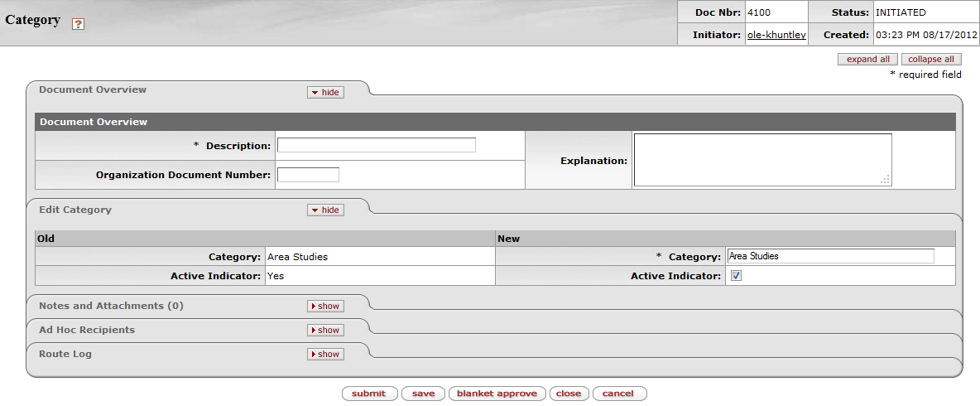Open the ole-khuntley initiator link
The image size is (980, 406).
pos(776,35)
